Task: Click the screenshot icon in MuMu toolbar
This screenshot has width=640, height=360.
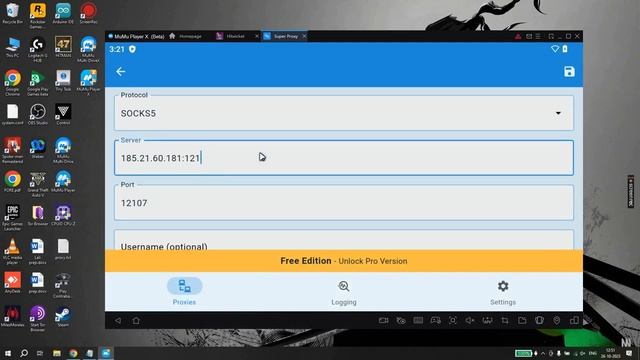Action: 453,321
